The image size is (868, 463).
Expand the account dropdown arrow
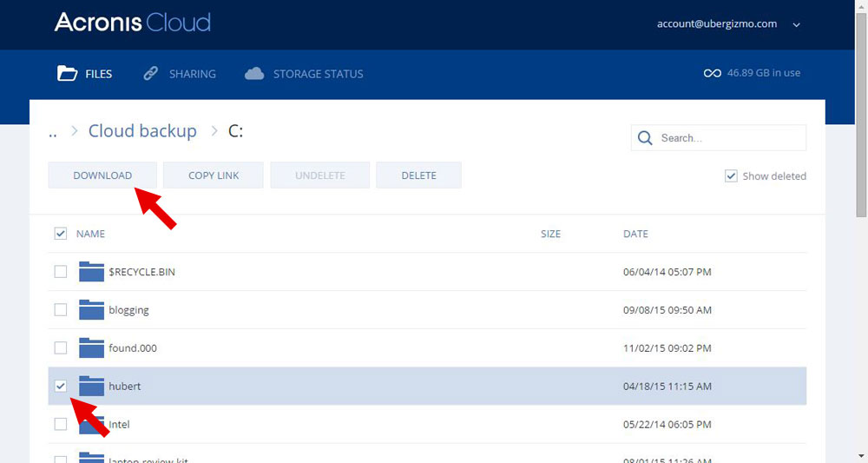click(797, 25)
